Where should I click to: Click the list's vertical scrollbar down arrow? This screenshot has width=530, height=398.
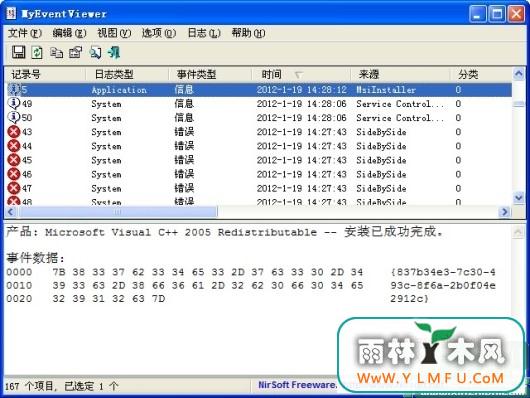(x=519, y=197)
